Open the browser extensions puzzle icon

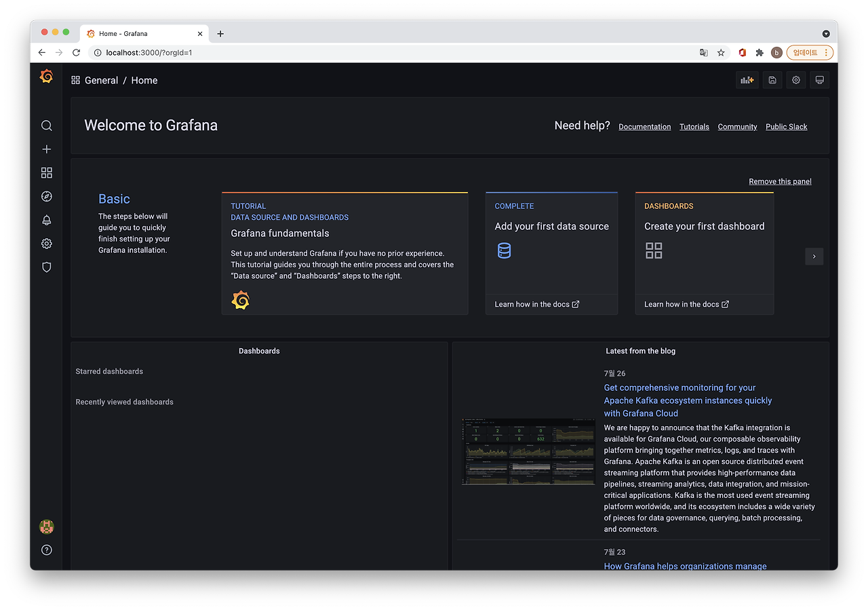[759, 52]
